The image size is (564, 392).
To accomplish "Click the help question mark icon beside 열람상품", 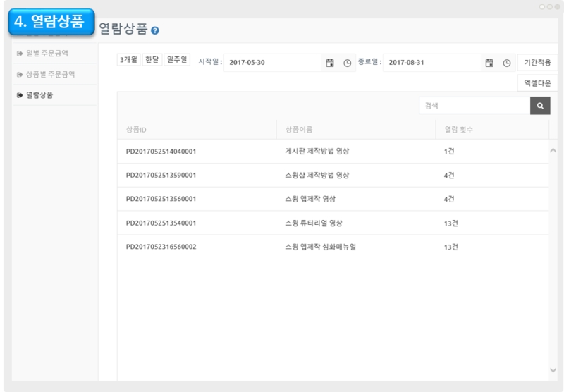I will tap(155, 30).
